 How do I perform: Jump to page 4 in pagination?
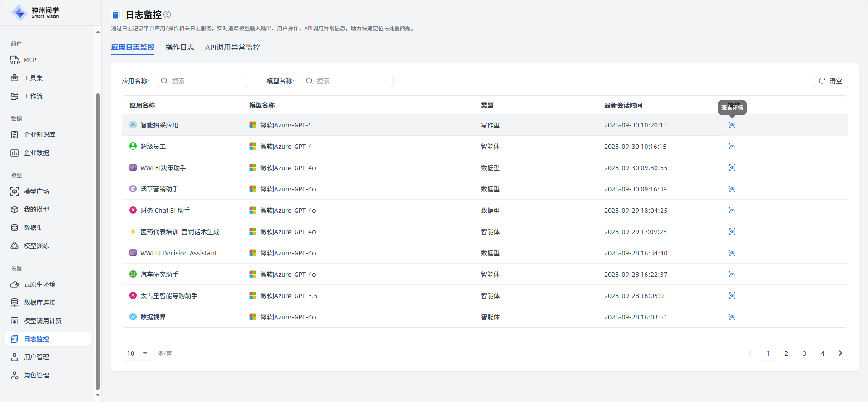(822, 353)
